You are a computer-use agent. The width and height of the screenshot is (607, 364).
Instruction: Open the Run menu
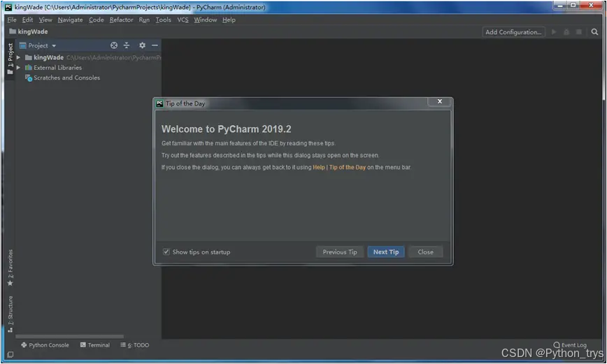144,20
